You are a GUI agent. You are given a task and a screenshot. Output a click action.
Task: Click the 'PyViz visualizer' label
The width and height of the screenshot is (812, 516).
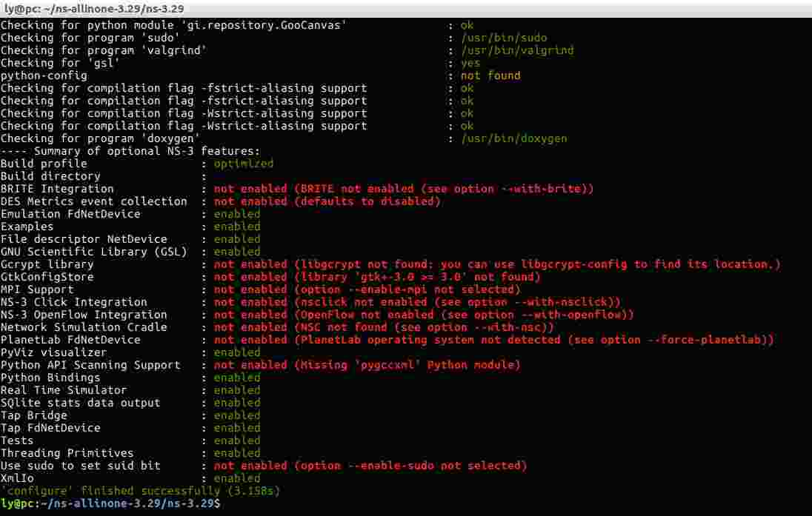pos(53,352)
